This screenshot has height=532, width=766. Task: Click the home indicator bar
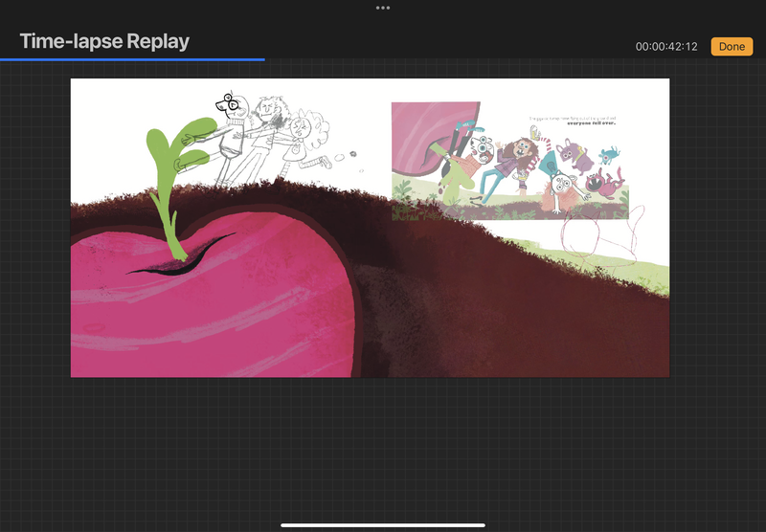pyautogui.click(x=383, y=524)
